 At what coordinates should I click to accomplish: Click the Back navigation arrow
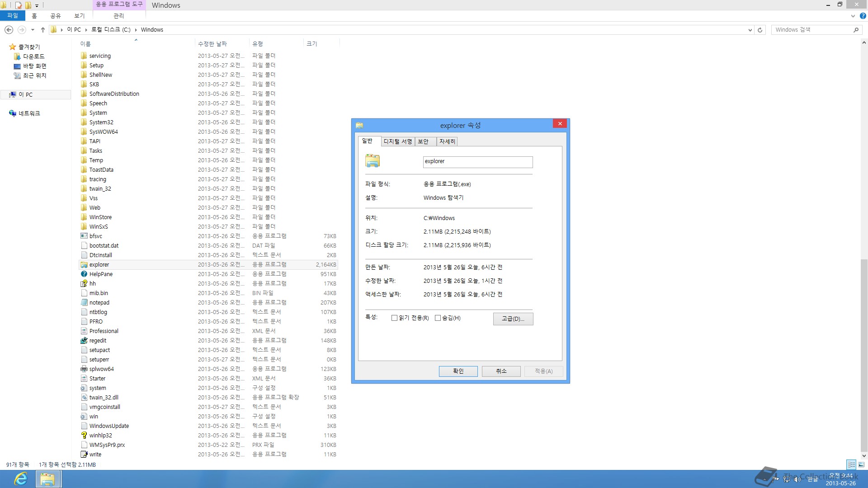coord(9,30)
